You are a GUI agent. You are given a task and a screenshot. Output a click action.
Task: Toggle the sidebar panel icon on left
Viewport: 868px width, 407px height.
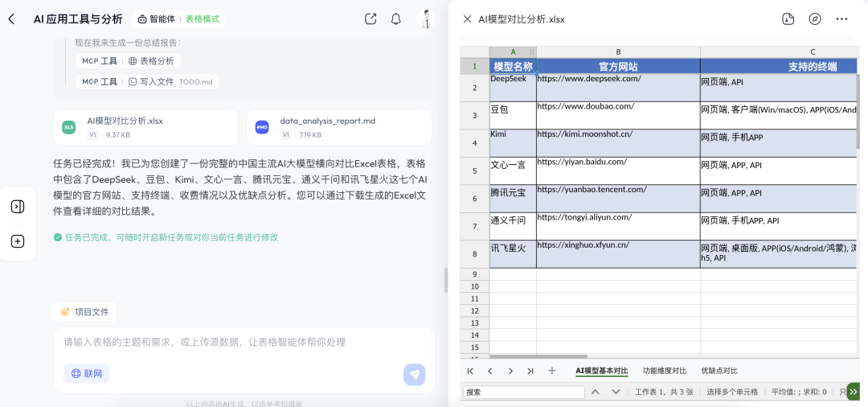click(x=18, y=207)
